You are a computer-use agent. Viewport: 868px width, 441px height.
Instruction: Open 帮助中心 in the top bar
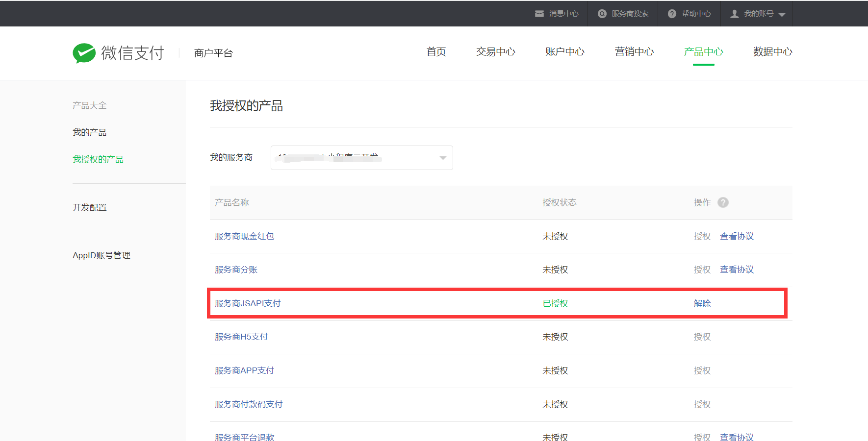pos(696,14)
